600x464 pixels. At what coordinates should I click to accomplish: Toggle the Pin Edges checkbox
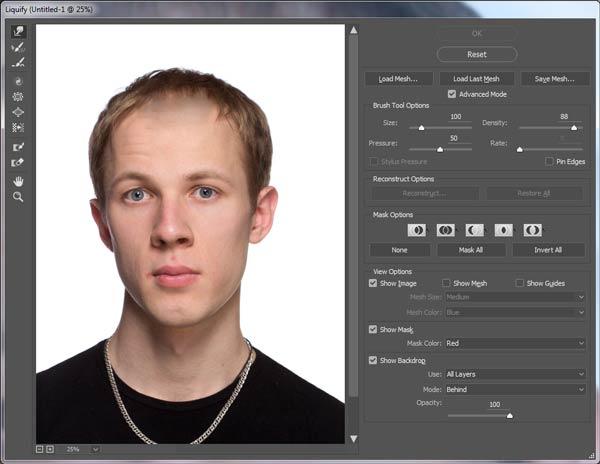click(549, 160)
